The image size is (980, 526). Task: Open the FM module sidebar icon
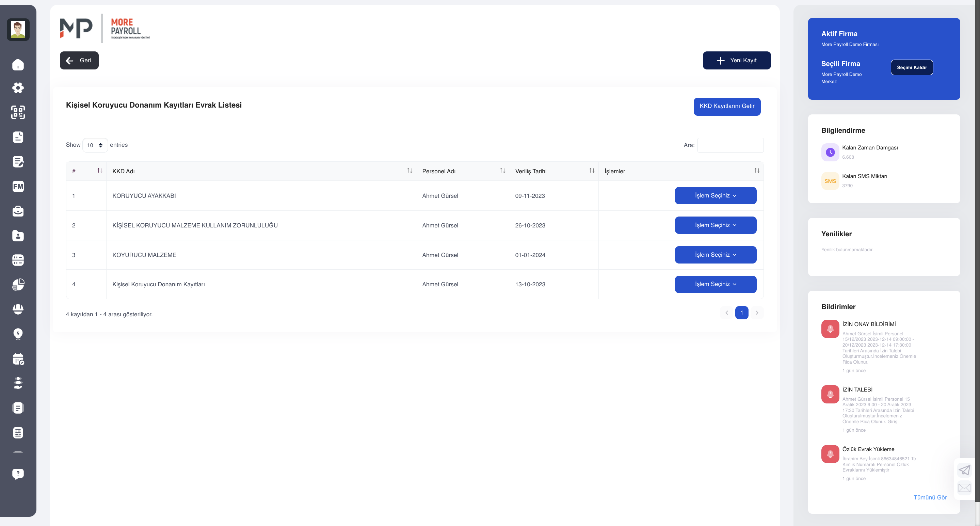click(18, 187)
